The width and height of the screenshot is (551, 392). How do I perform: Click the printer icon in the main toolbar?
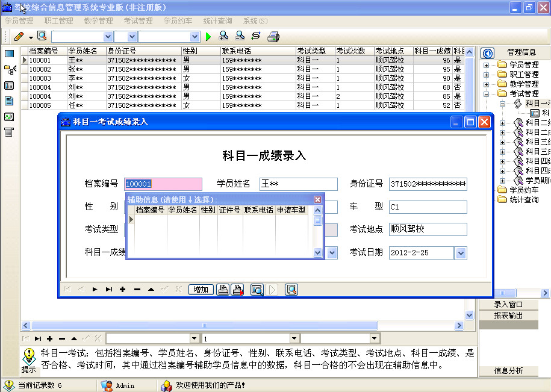pos(273,37)
